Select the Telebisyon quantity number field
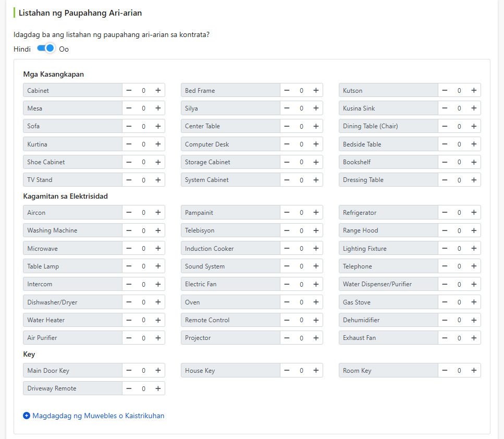504x439 pixels. [x=301, y=230]
